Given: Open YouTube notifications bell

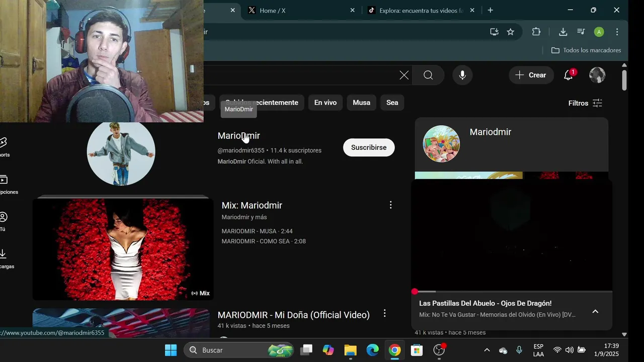Looking at the screenshot, I should coord(569,75).
